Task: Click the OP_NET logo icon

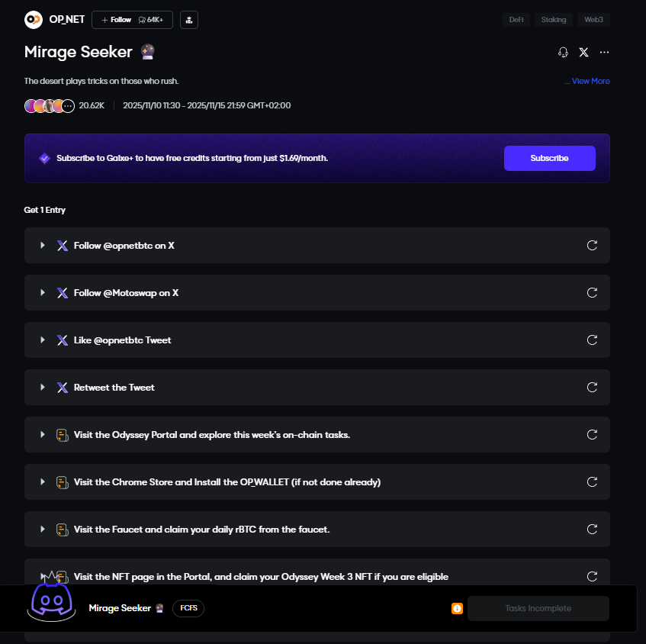Action: pyautogui.click(x=34, y=20)
